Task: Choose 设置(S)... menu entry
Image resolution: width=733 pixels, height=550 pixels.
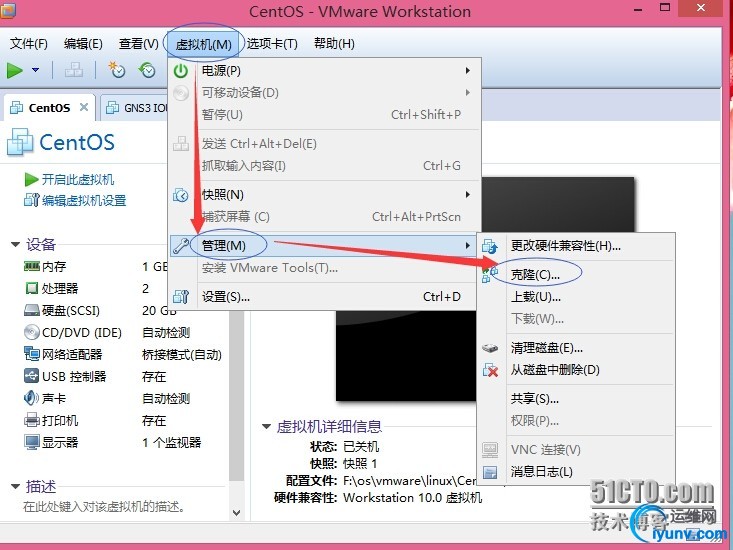Action: pos(324,297)
